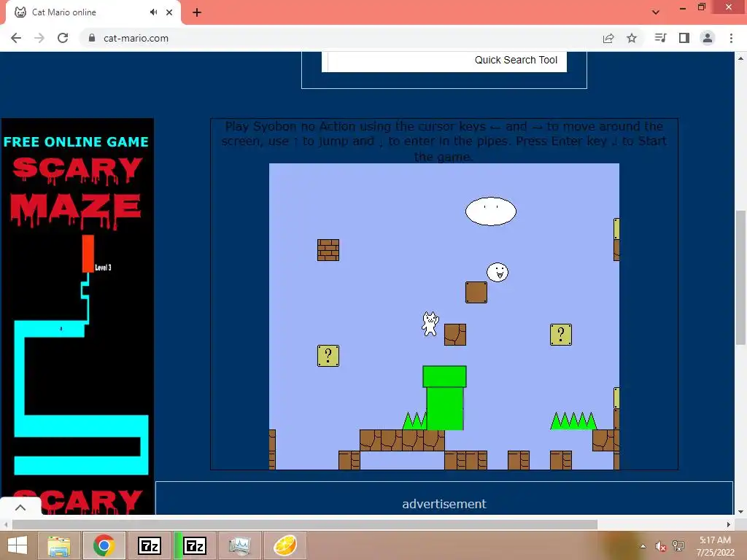Screen dimensions: 747x560
Task: Mute the Cat Mario online tab audio
Action: (x=153, y=12)
